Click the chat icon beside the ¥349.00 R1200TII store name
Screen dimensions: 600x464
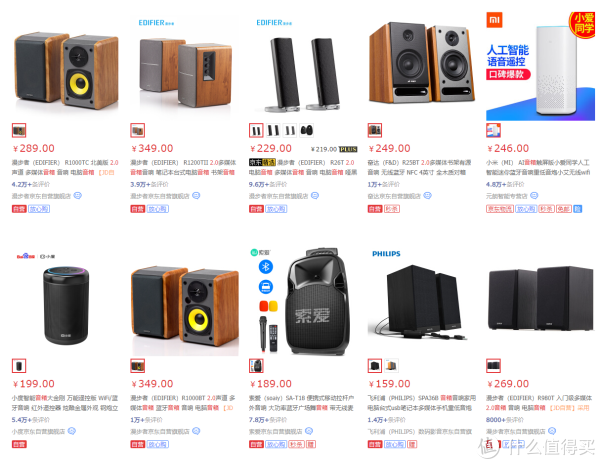196,195
